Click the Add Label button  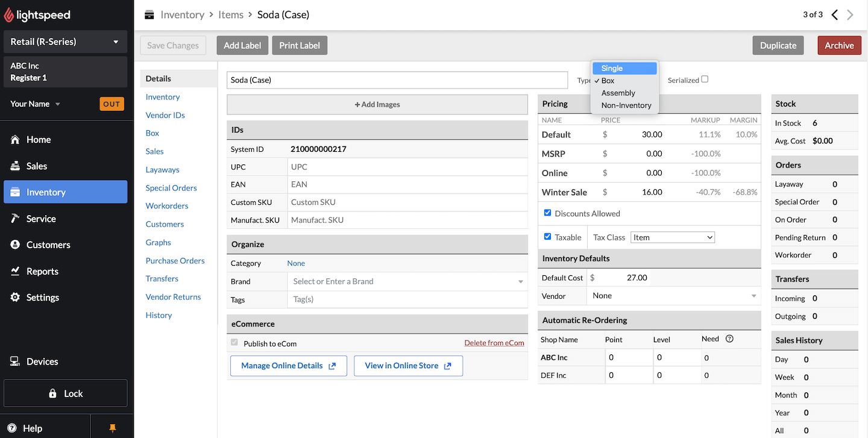(242, 45)
